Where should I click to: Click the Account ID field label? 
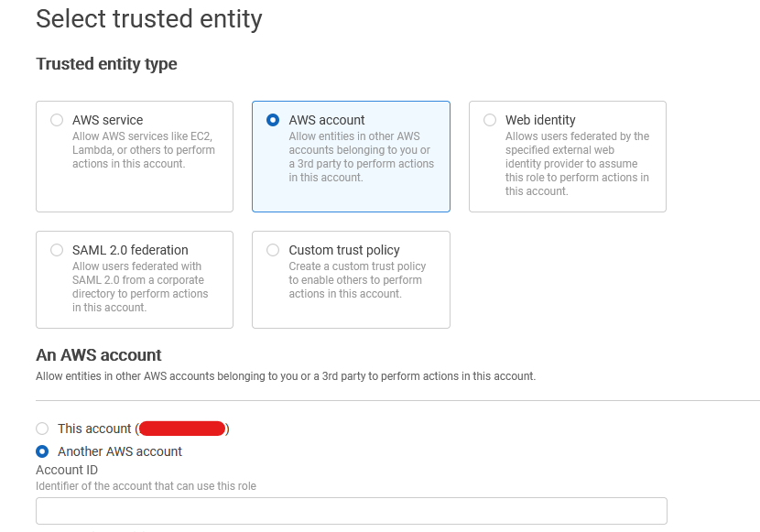(67, 470)
